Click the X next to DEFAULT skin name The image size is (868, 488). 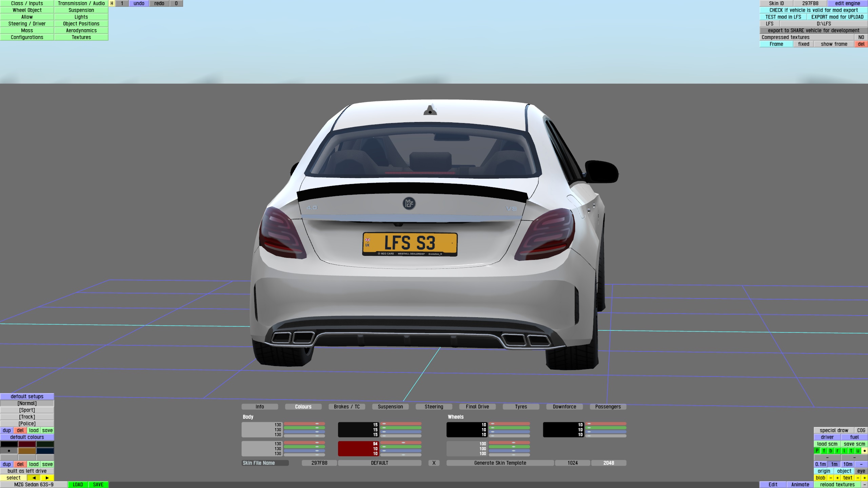point(434,463)
